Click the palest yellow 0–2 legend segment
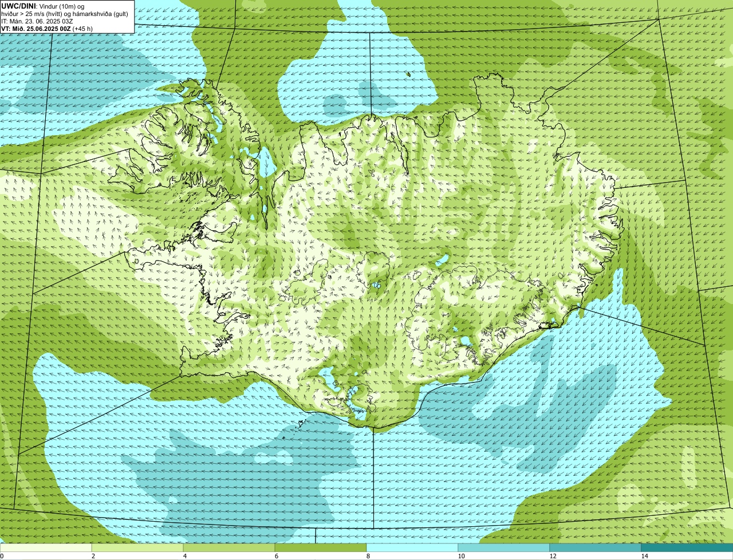The width and height of the screenshot is (733, 560). pos(46,547)
